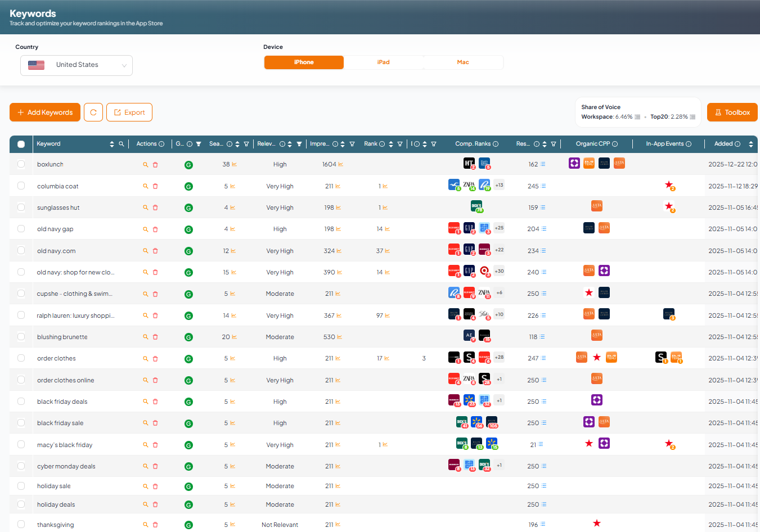Export the keyword table
This screenshot has width=760, height=532.
coord(129,112)
